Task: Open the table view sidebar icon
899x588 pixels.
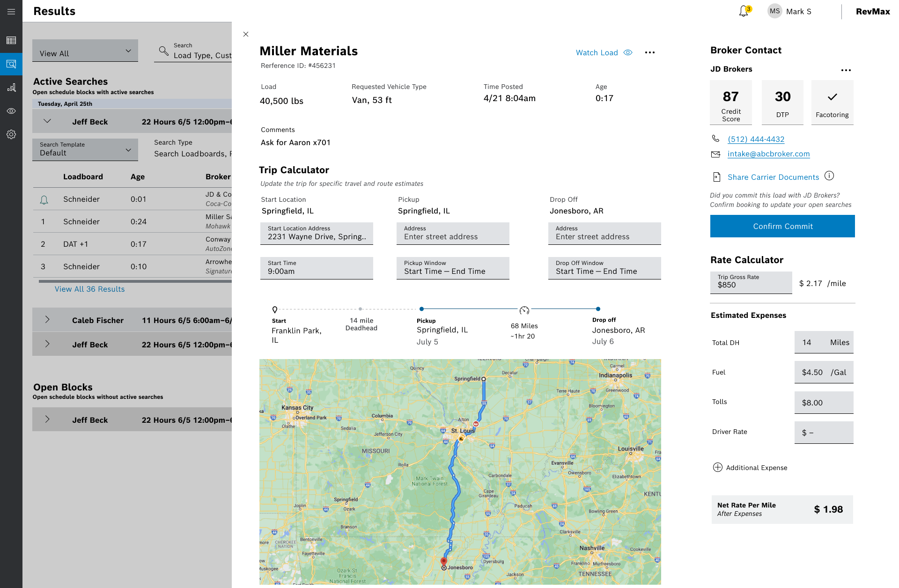Action: 11,40
